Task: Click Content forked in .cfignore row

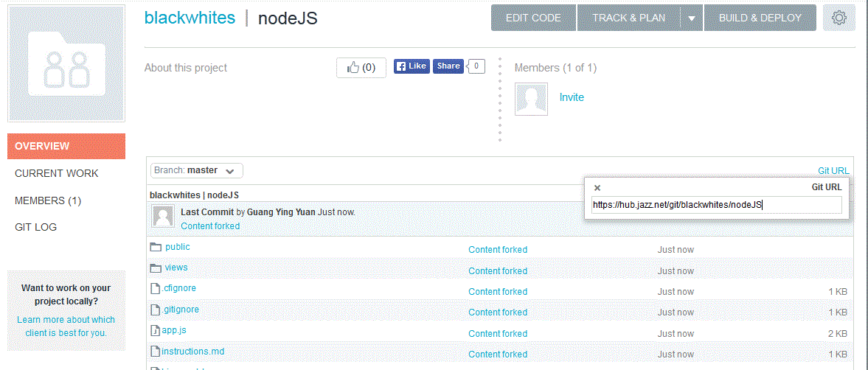Action: tap(498, 291)
